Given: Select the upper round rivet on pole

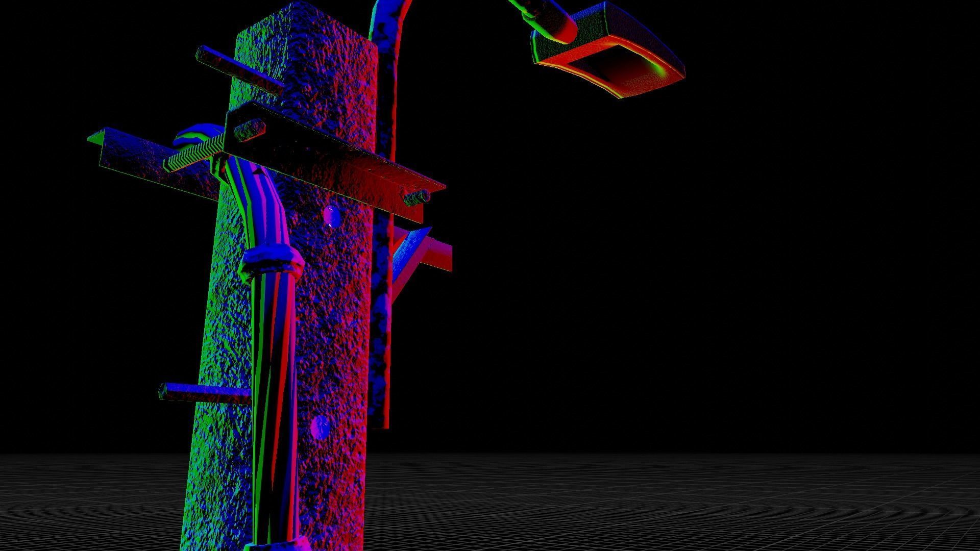Looking at the screenshot, I should click(331, 216).
